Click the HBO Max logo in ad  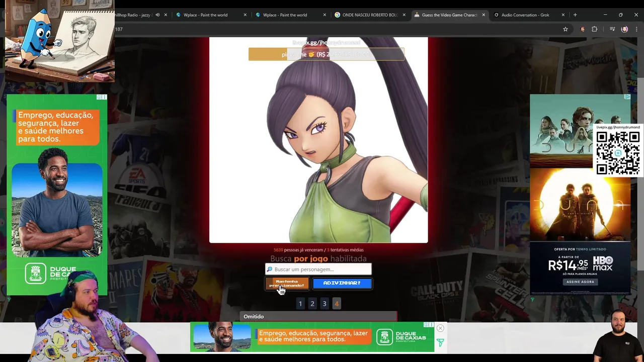pyautogui.click(x=603, y=263)
